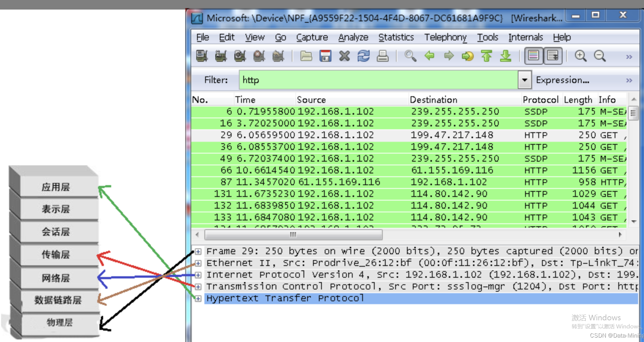Expand the Hypertext Transfer Protocol node
This screenshot has height=342, width=644.
pyautogui.click(x=198, y=298)
